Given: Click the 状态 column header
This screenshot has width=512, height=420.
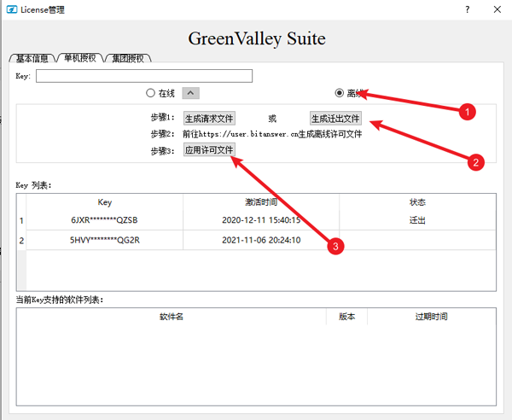Looking at the screenshot, I should pyautogui.click(x=417, y=202).
